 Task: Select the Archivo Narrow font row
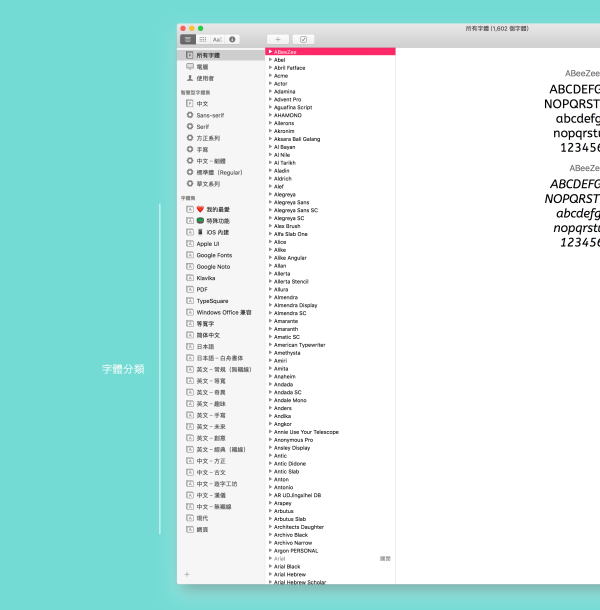pos(330,543)
